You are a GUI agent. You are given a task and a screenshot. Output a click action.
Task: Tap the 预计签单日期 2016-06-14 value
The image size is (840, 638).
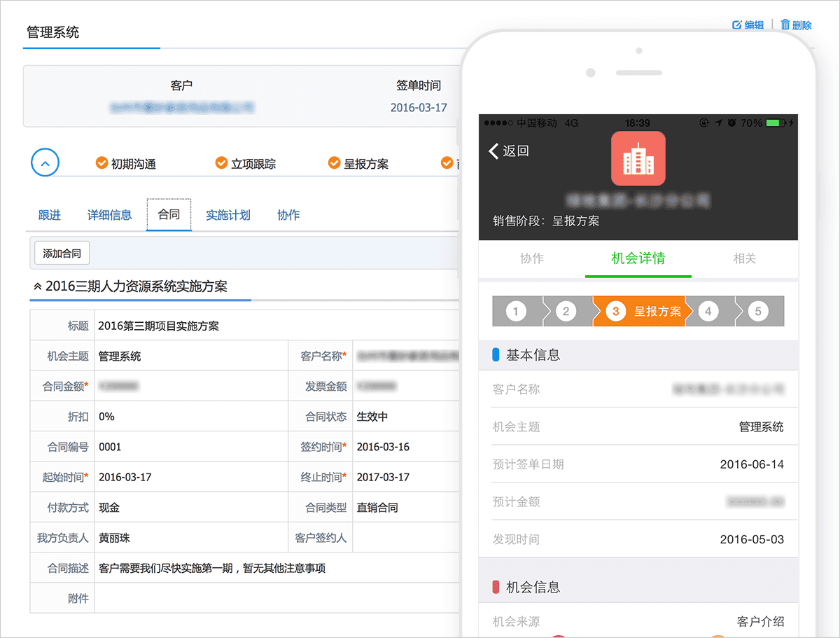pos(752,464)
